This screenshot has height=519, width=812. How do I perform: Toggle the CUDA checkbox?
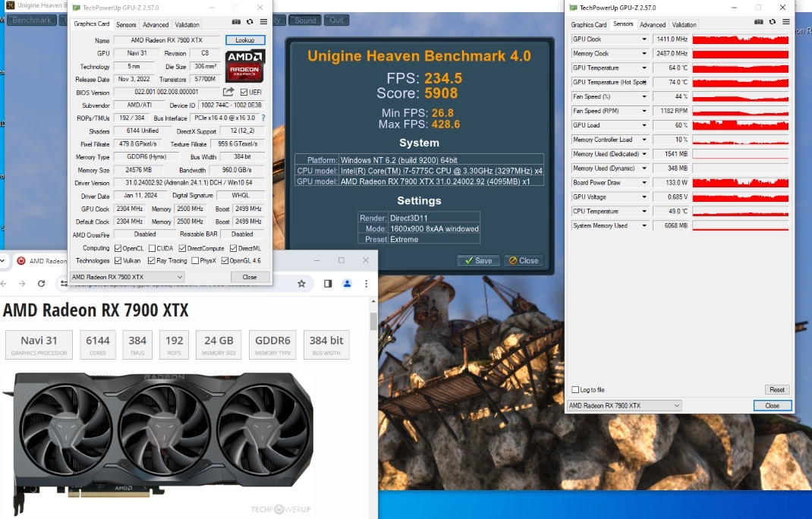[152, 248]
